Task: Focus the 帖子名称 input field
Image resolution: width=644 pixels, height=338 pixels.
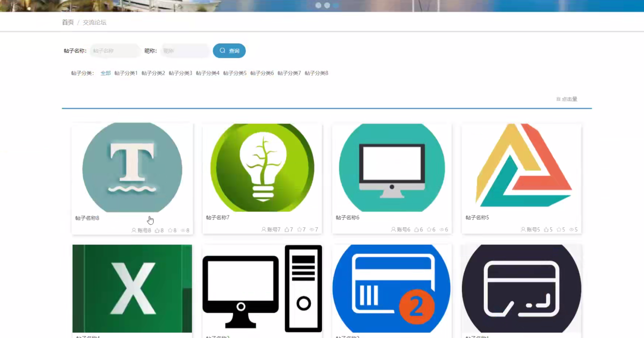Action: (x=115, y=51)
